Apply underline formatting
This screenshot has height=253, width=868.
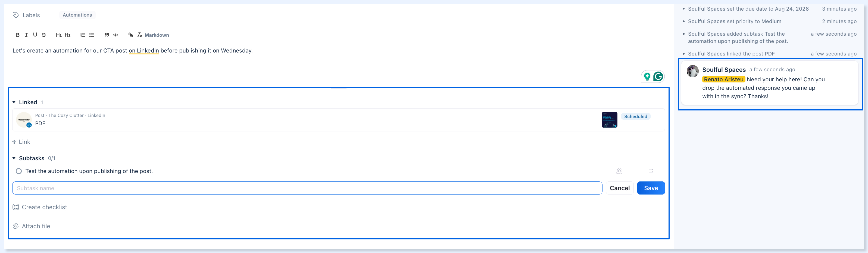pos(35,35)
